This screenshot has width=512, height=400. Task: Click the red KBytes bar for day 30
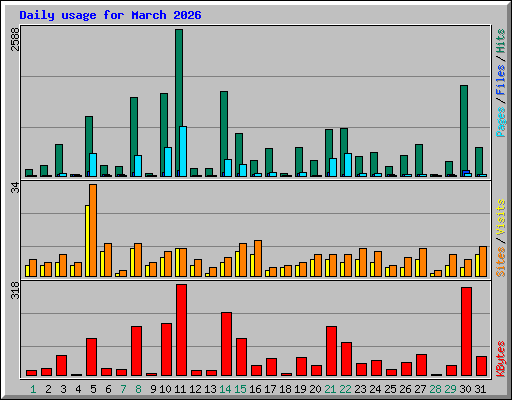pos(466,332)
